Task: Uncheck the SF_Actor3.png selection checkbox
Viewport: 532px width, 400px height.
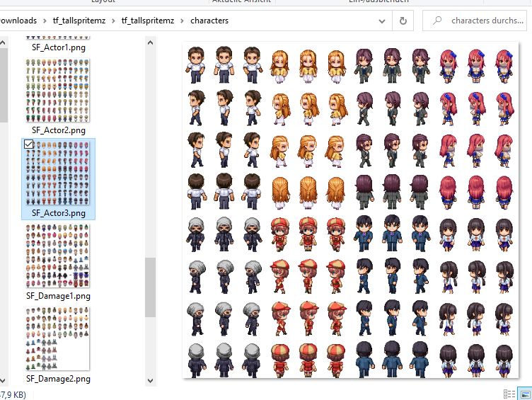Action: click(x=29, y=144)
